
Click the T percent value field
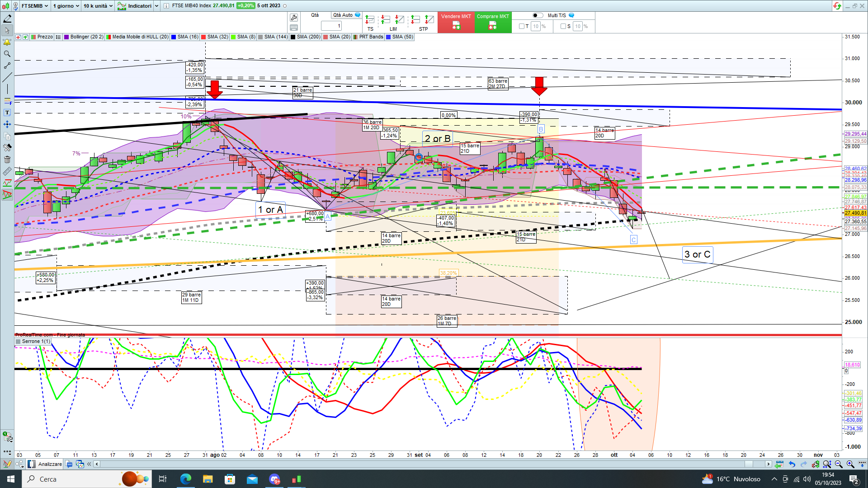pyautogui.click(x=536, y=26)
